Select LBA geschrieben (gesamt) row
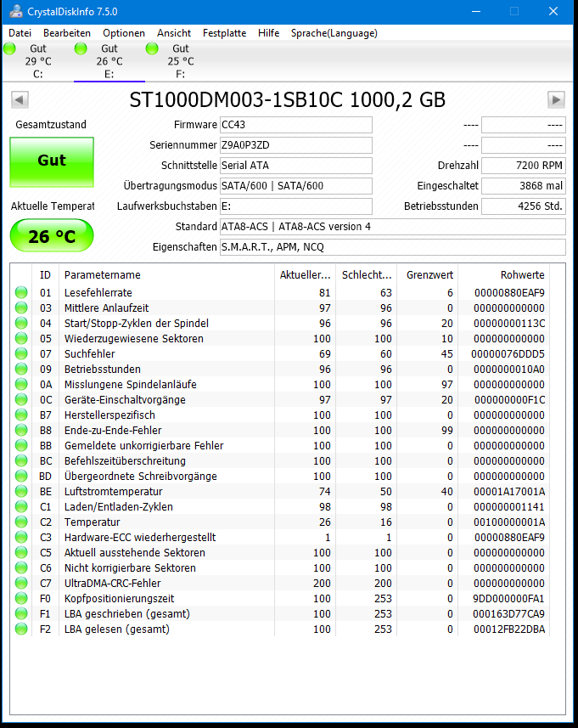 [280, 614]
